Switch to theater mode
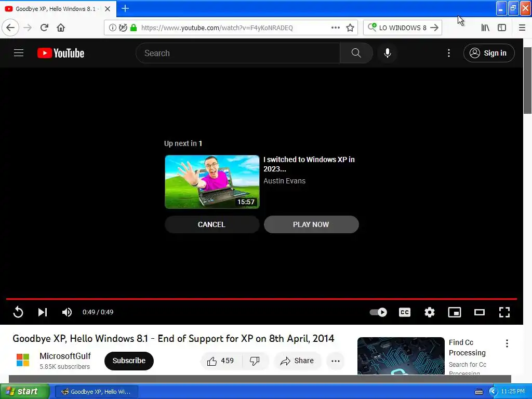This screenshot has width=532, height=399. coord(480,312)
